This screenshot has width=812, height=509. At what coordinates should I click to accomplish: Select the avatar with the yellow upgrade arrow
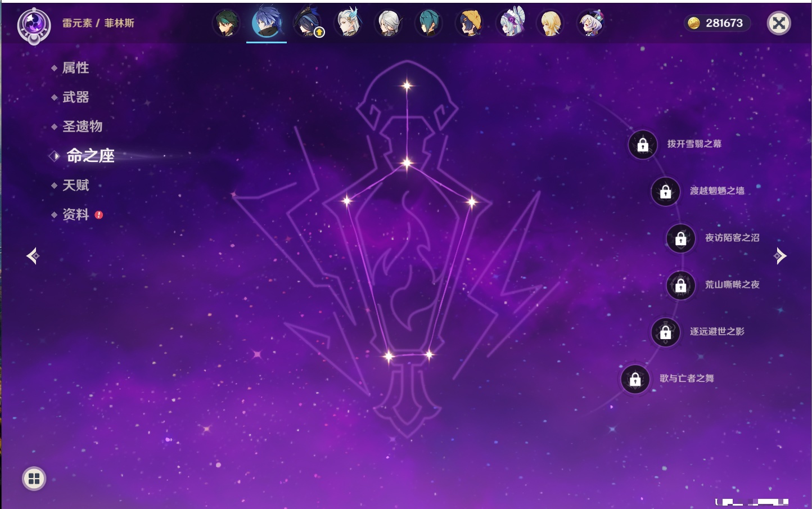(x=308, y=23)
